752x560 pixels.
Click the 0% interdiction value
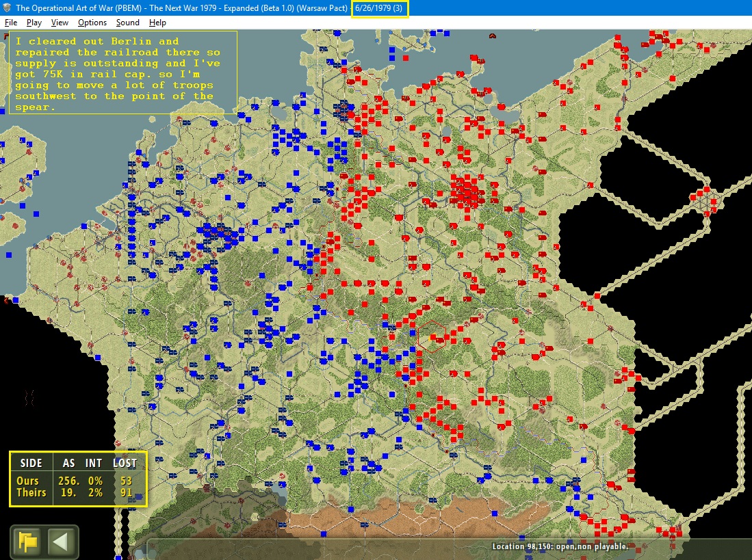[95, 481]
